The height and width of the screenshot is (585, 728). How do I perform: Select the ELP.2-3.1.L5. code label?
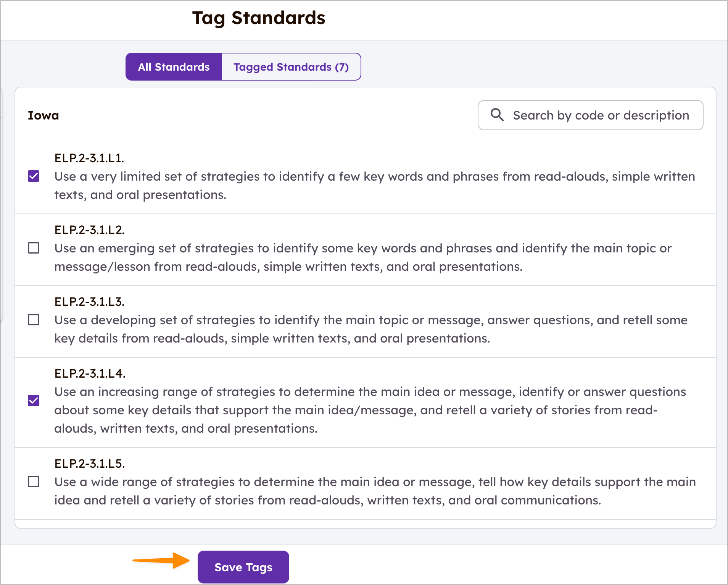coord(90,464)
